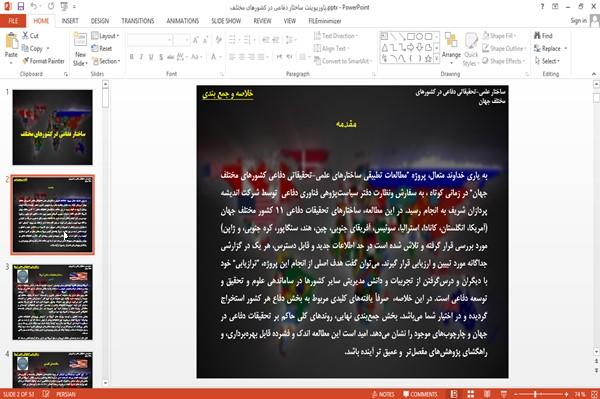Switch to the SLIDE SHOW tab

point(226,21)
